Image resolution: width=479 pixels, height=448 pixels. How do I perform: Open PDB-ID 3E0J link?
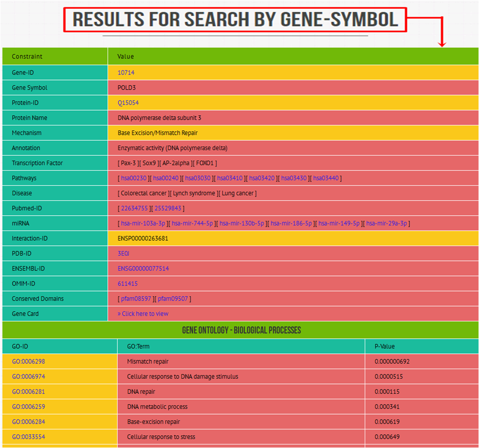124,253
